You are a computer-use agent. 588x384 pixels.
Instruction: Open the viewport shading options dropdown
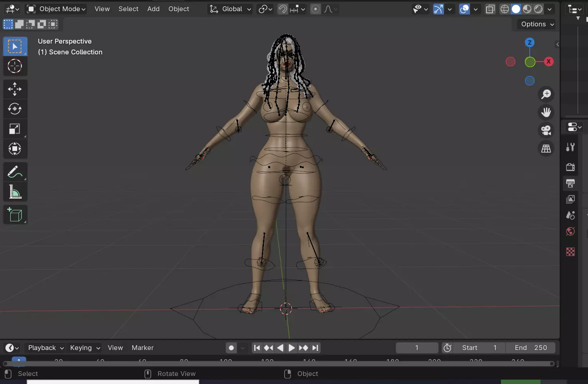click(x=550, y=9)
